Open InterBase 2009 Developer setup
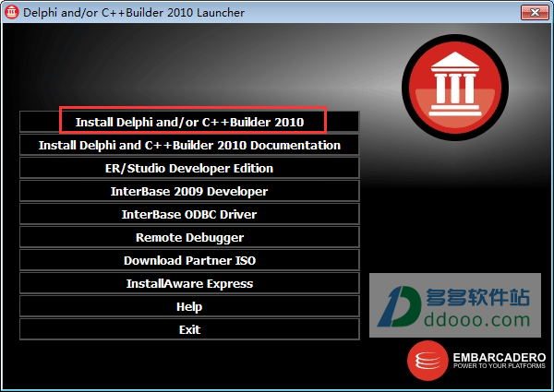The height and width of the screenshot is (392, 554). click(189, 191)
